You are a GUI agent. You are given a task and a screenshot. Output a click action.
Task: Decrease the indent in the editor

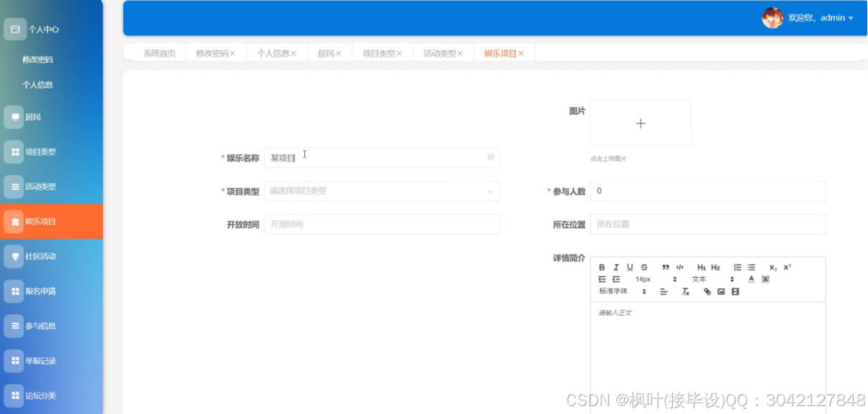click(602, 279)
